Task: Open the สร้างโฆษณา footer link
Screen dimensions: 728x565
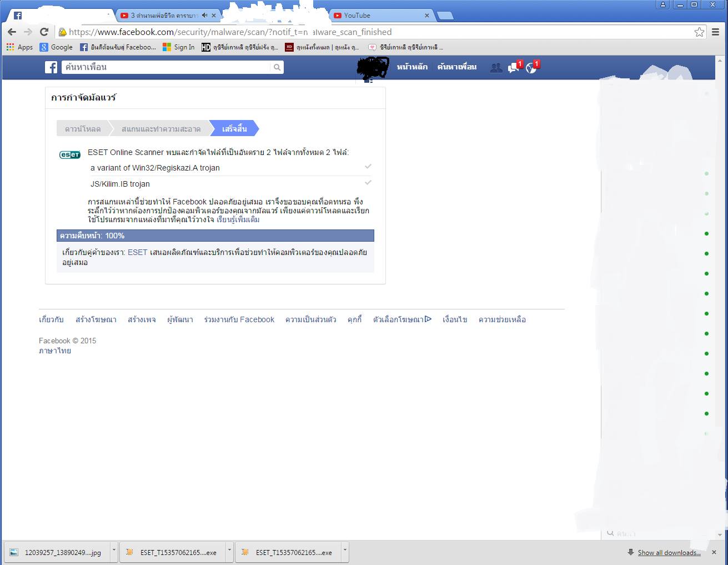Action: point(96,319)
